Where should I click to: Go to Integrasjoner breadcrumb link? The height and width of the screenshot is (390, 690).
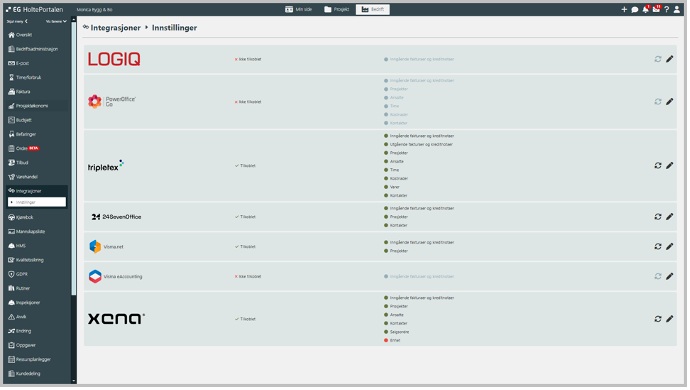[116, 28]
